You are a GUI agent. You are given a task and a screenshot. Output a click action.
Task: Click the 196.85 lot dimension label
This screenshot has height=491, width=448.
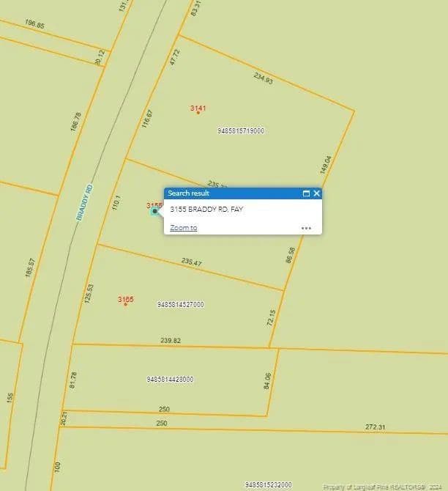point(34,26)
